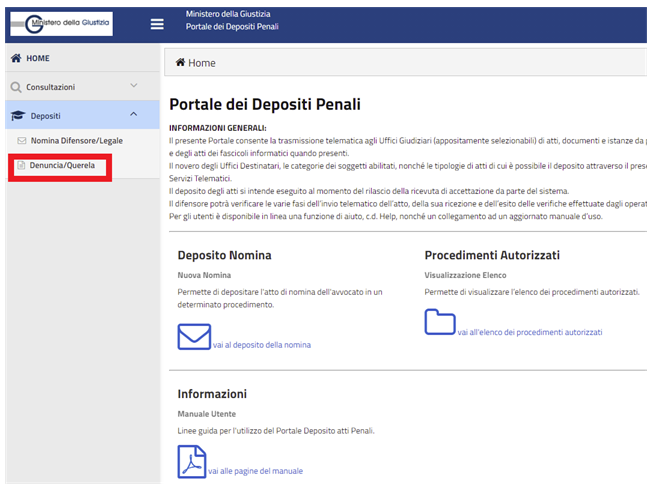Click the document icon beside Denuncia/Querela
This screenshot has width=660, height=500.
point(22,165)
